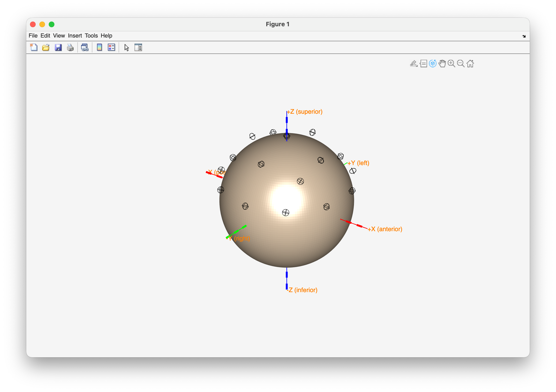Click the Print Figure icon

70,47
